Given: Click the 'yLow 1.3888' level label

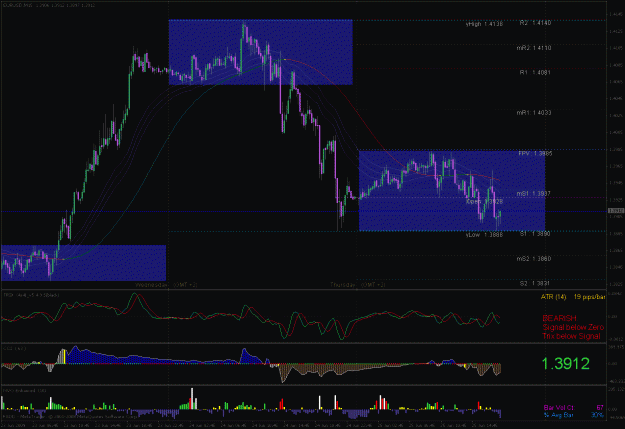Looking at the screenshot, I should point(484,235).
